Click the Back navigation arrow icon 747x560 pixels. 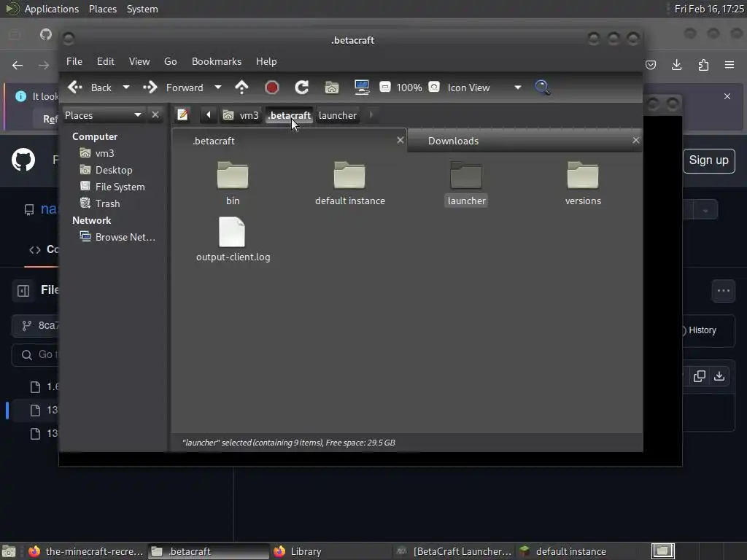(75, 87)
